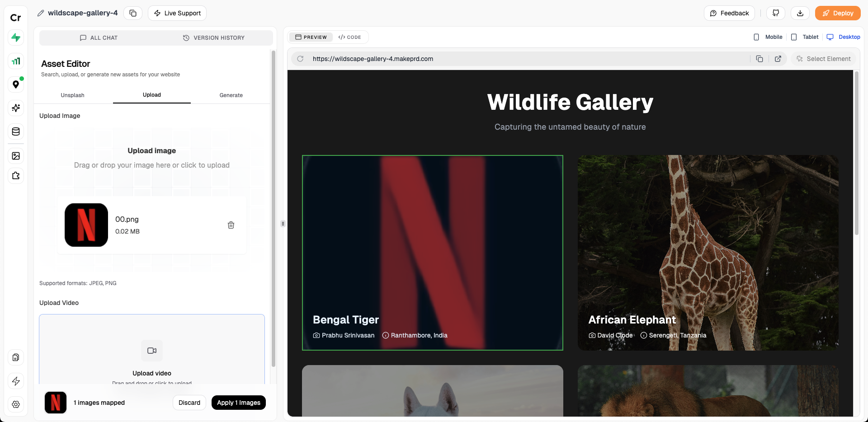Switch to the CODE view

point(350,37)
